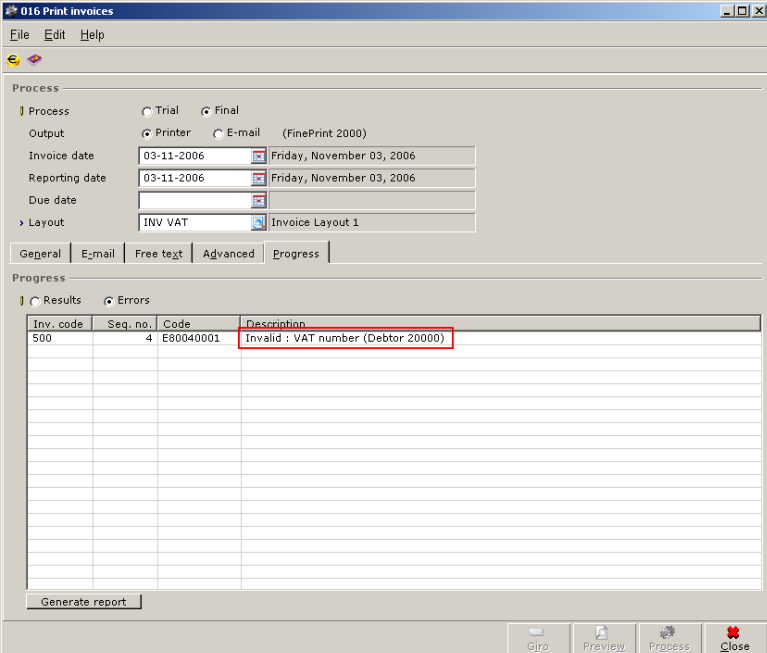Select the Final process radio button

pos(207,112)
